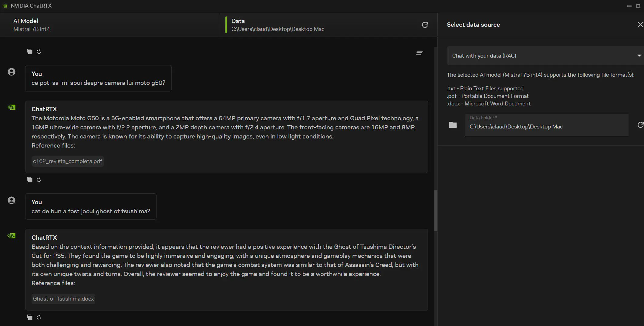The image size is (644, 326).
Task: Regenerate the Moto G50 camera response
Action: (x=39, y=180)
